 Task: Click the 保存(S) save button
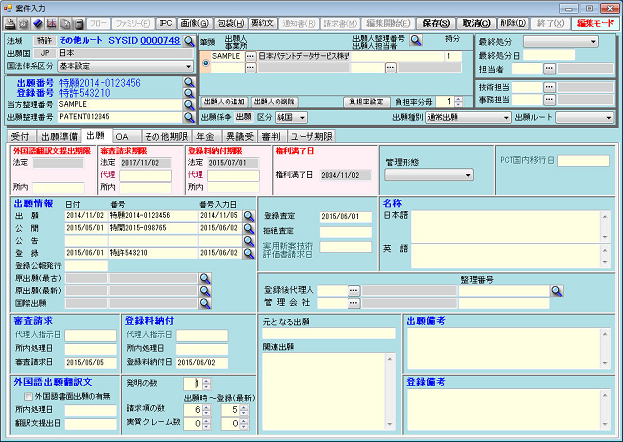pyautogui.click(x=436, y=23)
